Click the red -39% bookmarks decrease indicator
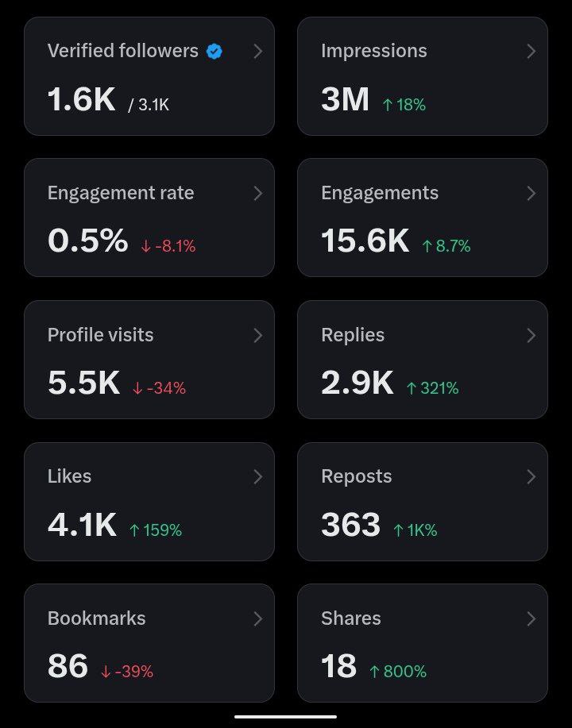The image size is (572, 728). [127, 672]
